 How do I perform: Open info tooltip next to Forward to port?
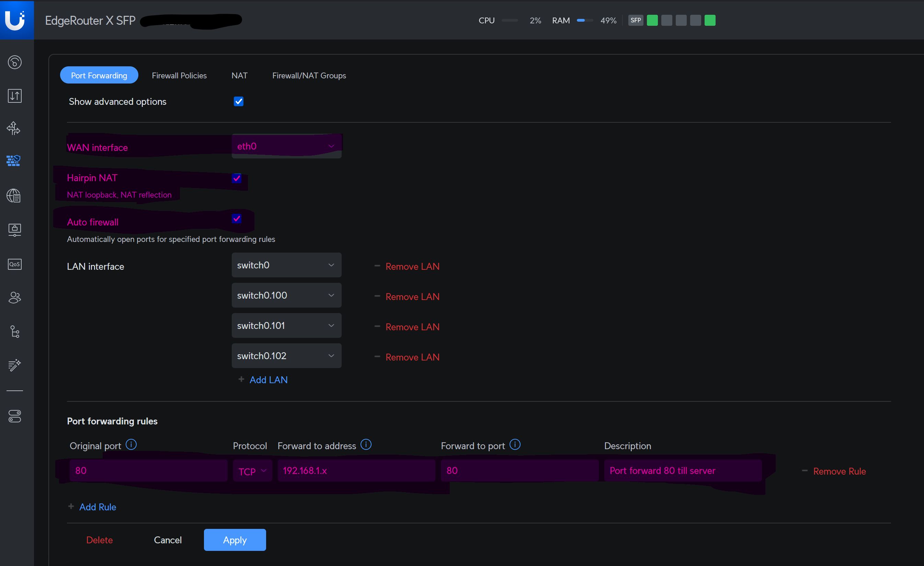click(515, 445)
